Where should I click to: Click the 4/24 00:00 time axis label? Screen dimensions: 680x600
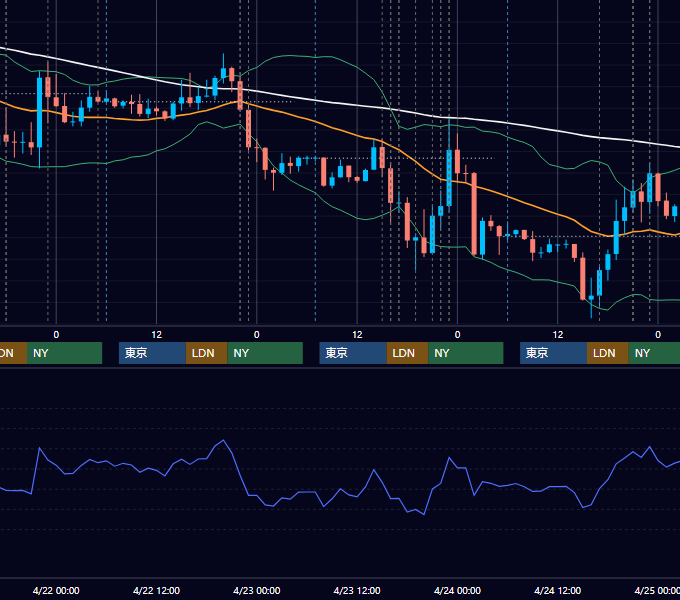click(457, 590)
